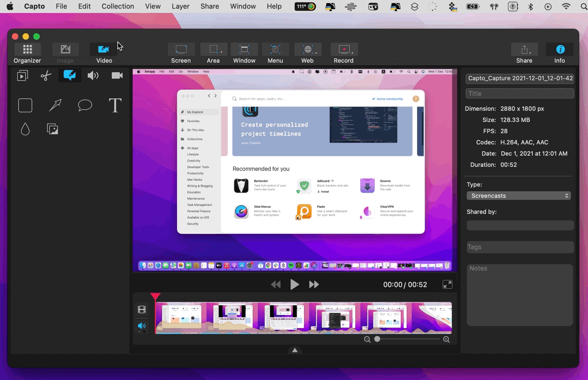This screenshot has height=380, width=588.
Task: Open the Wi-Fi menu bar icon
Action: (566, 6)
